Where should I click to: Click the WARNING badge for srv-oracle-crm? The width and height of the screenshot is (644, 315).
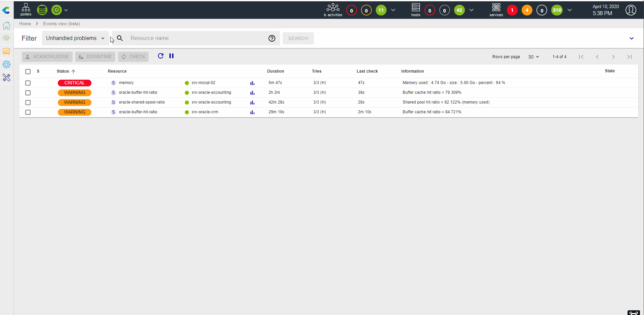75,112
